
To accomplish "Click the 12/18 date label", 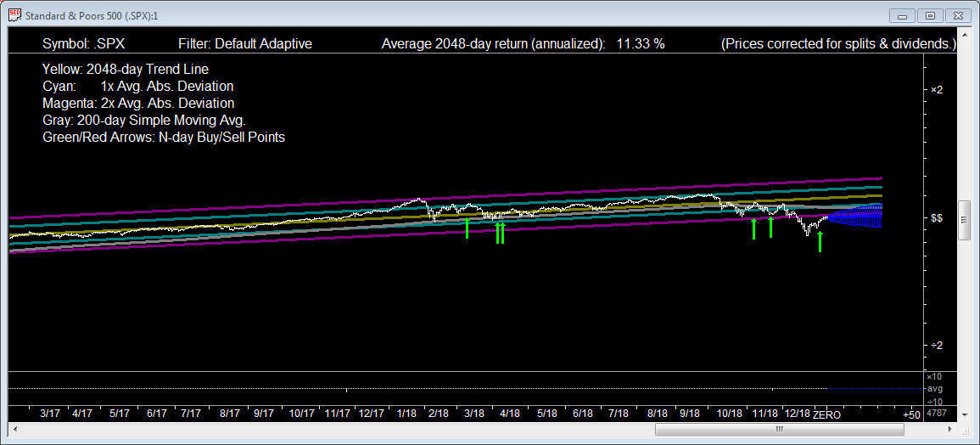I will 797,414.
